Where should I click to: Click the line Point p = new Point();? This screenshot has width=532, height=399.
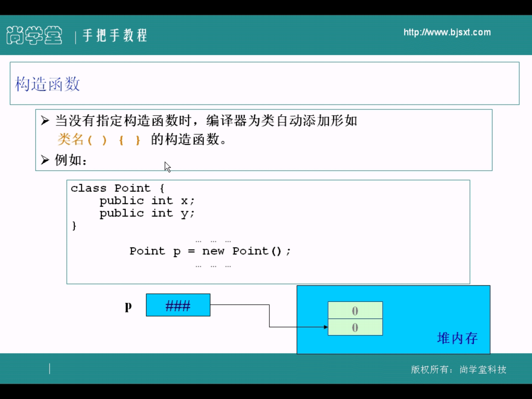click(x=210, y=251)
